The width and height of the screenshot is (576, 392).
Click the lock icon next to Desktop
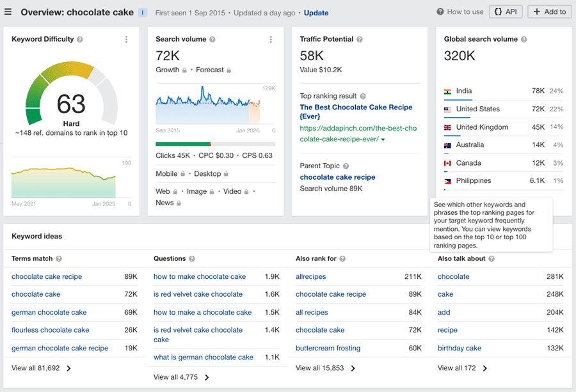pos(226,174)
